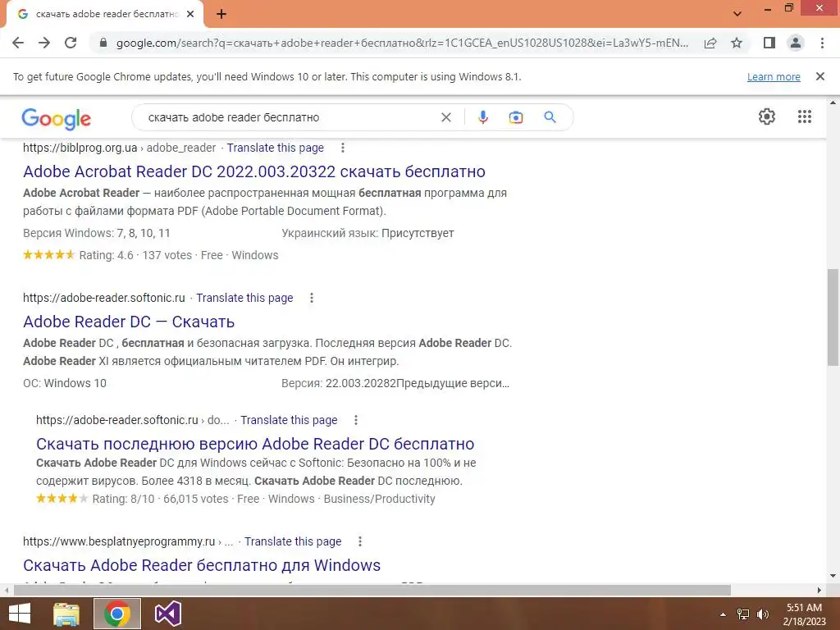
Task: Select 'Украинский язык: Присутствует' text
Action: pyautogui.click(x=367, y=234)
